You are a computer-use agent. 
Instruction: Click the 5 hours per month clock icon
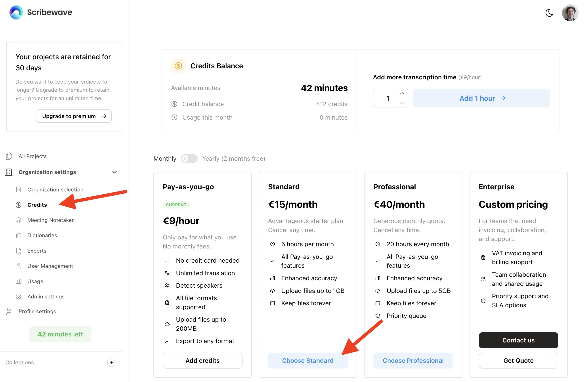[273, 244]
